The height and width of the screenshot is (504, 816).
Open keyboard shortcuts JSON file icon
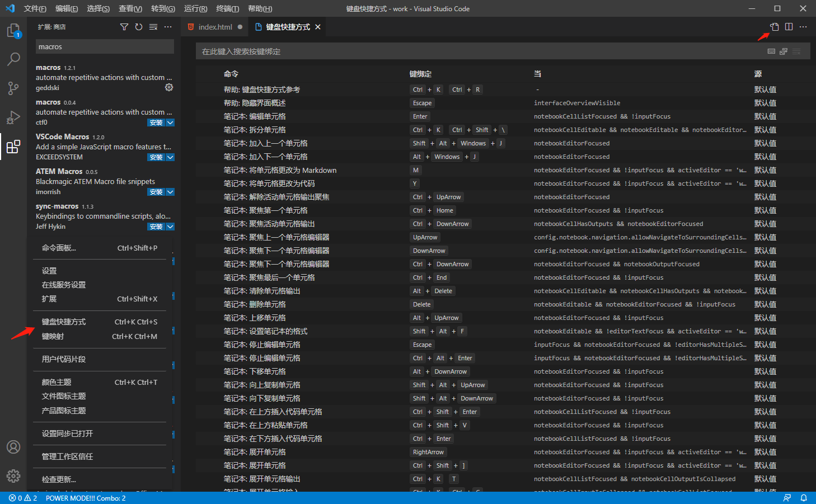coord(774,27)
